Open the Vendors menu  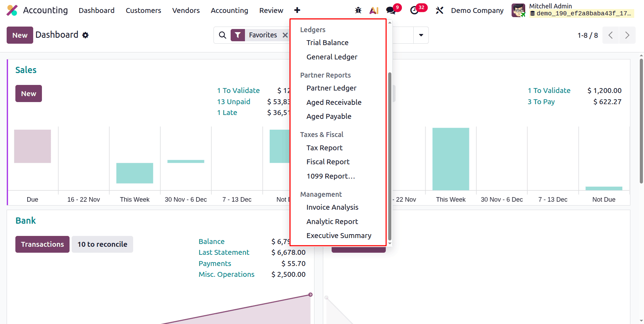pos(186,10)
